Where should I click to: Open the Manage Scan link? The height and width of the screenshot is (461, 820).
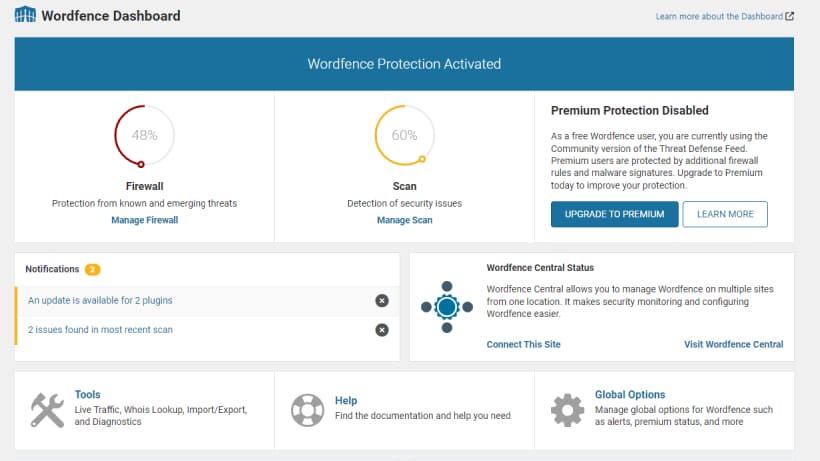pos(404,220)
